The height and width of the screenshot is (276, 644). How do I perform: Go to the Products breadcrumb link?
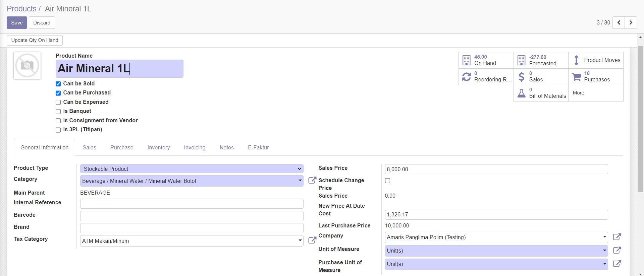click(x=21, y=9)
